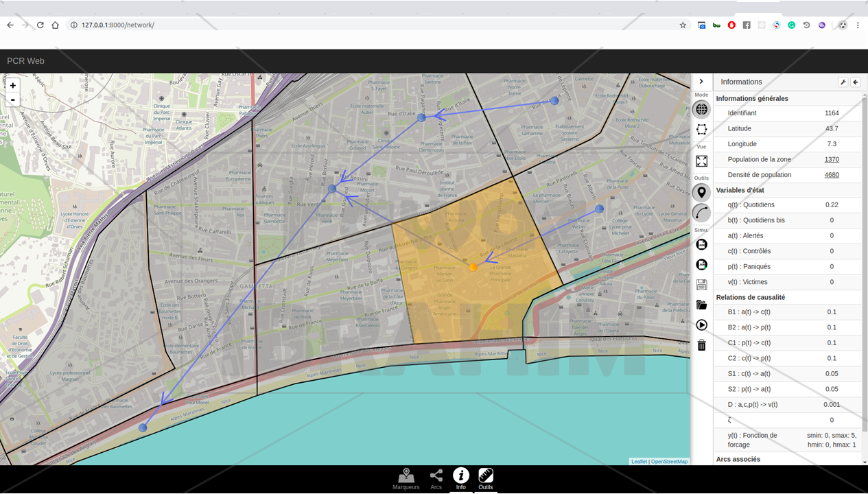Click the Population de la zone value 1370
The height and width of the screenshot is (494, 868).
pos(832,159)
